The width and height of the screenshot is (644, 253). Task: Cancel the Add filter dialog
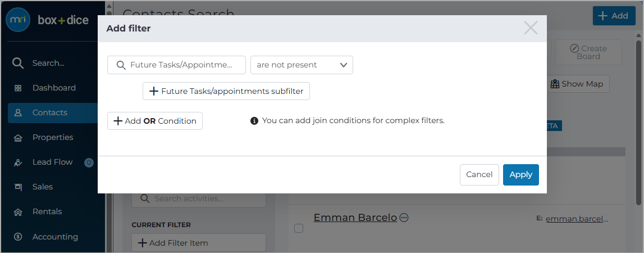point(479,175)
